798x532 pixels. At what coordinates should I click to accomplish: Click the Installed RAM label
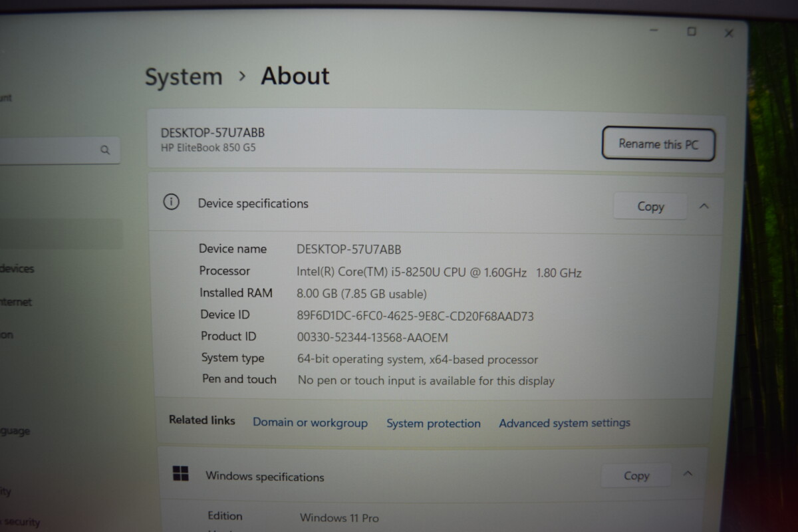(x=236, y=293)
